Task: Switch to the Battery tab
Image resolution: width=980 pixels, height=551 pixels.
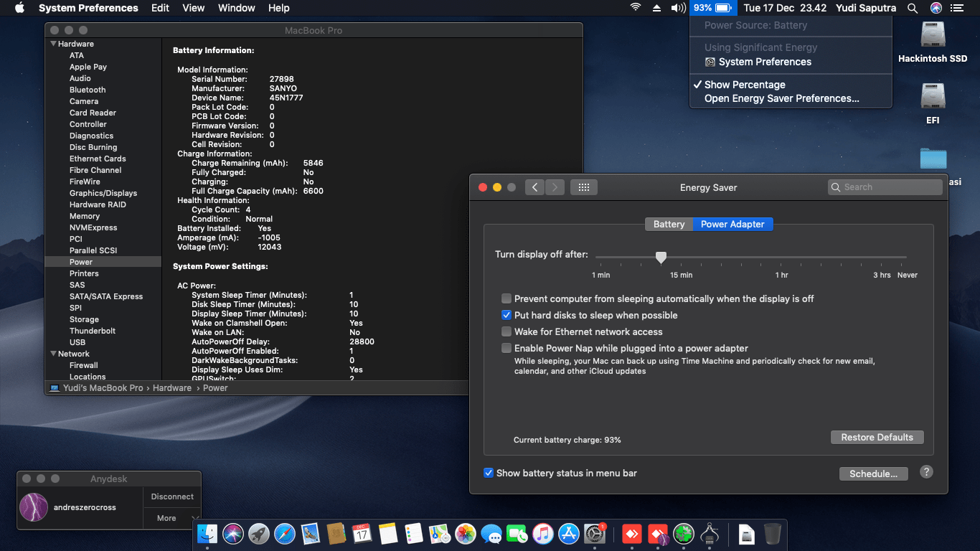Action: click(669, 224)
